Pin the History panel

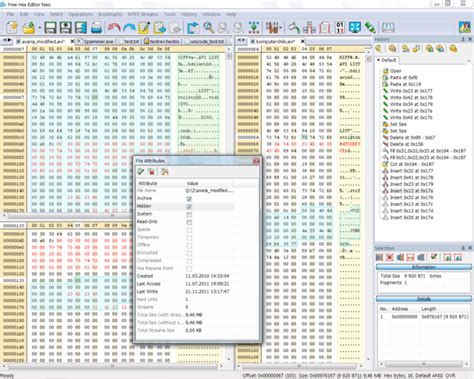pos(463,39)
